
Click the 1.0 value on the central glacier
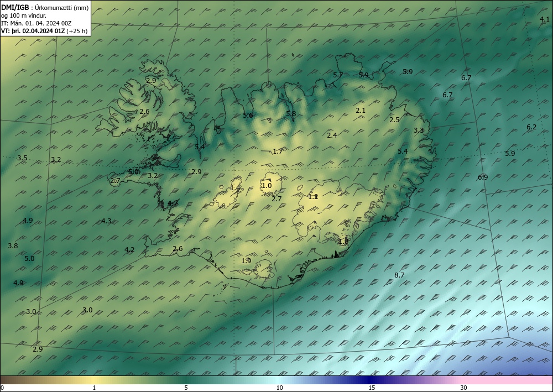click(267, 185)
